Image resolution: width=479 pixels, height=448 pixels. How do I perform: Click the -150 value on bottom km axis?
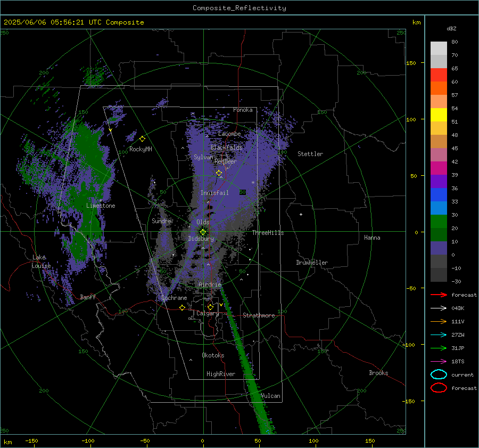31,441
